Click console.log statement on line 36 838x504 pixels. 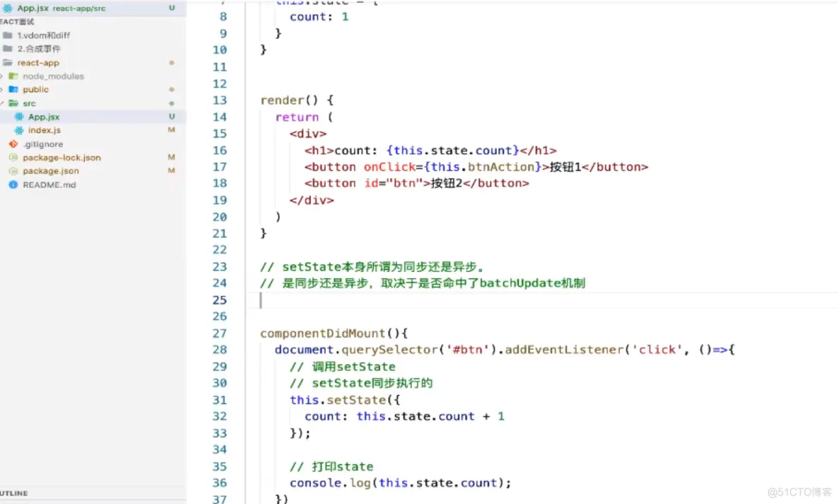pos(401,483)
